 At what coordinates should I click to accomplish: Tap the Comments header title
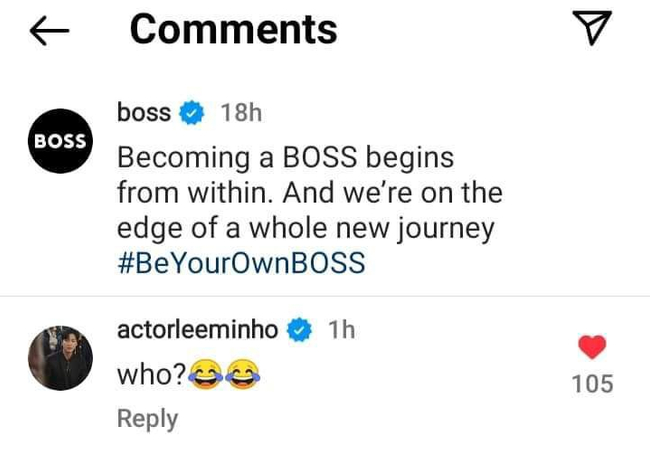(233, 31)
